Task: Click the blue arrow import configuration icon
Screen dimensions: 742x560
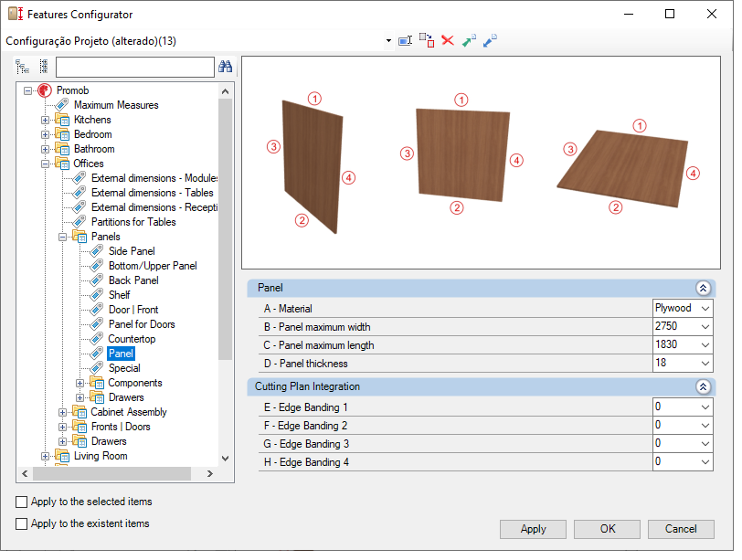Action: (490, 41)
